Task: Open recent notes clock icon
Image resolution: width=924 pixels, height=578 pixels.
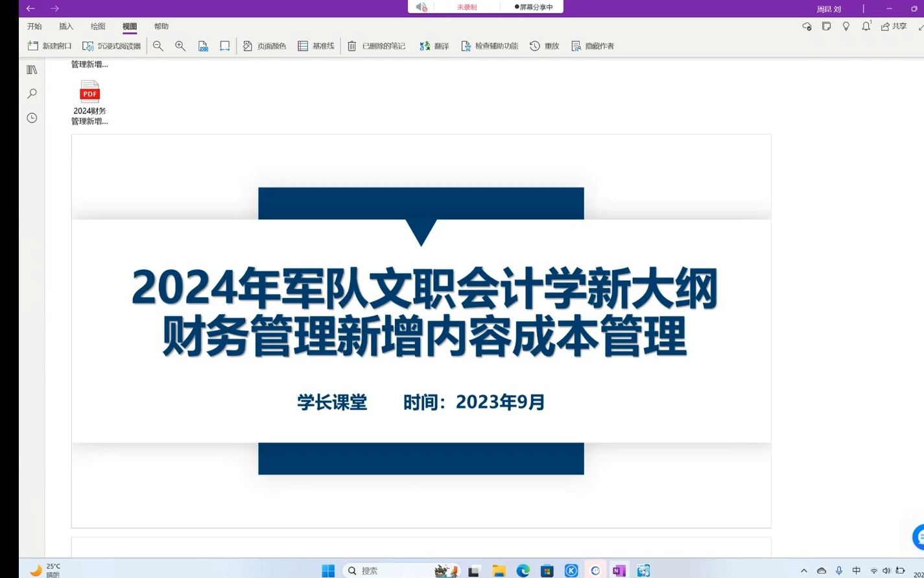Action: tap(32, 118)
